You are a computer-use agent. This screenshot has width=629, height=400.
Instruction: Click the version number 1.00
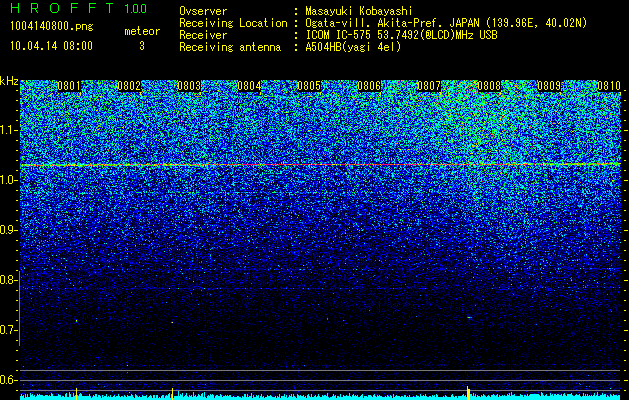coord(136,9)
